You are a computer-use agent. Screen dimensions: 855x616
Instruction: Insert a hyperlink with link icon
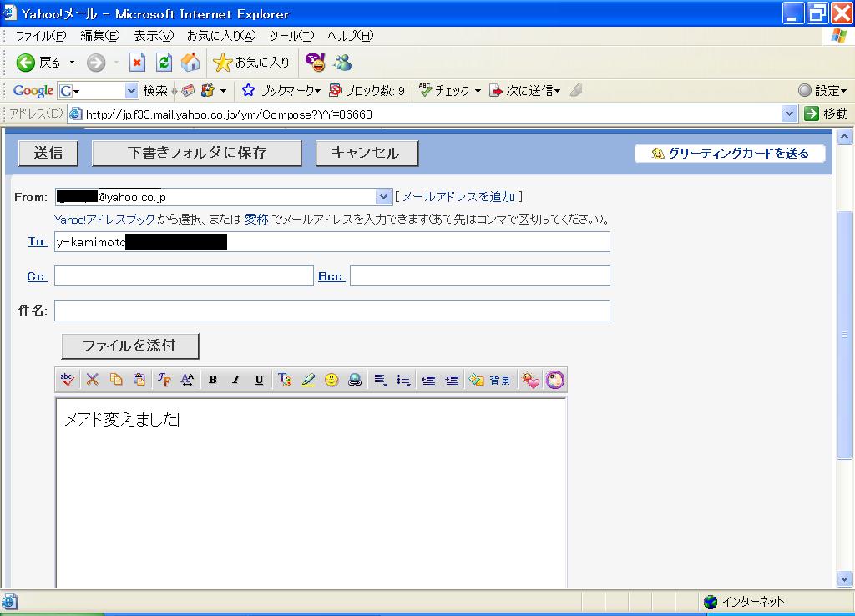355,380
